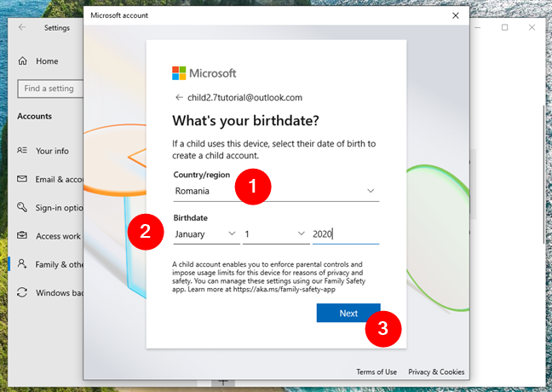Click the Family & other users icon

point(22,264)
